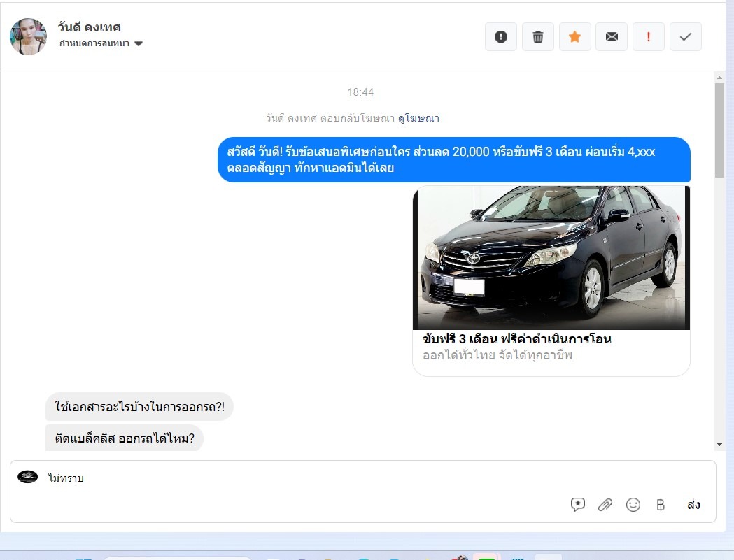Click ad title ขับฟรี 3 เดือน
The image size is (734, 560).
(x=517, y=338)
